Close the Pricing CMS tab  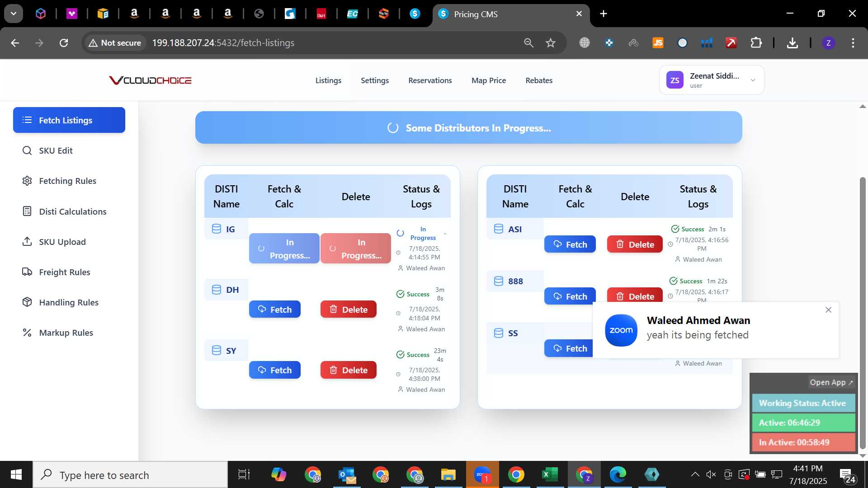579,14
